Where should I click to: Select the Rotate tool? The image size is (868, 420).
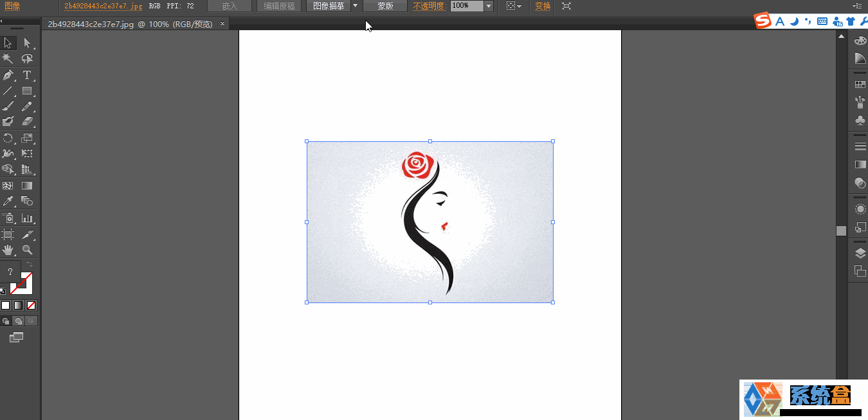coord(8,138)
